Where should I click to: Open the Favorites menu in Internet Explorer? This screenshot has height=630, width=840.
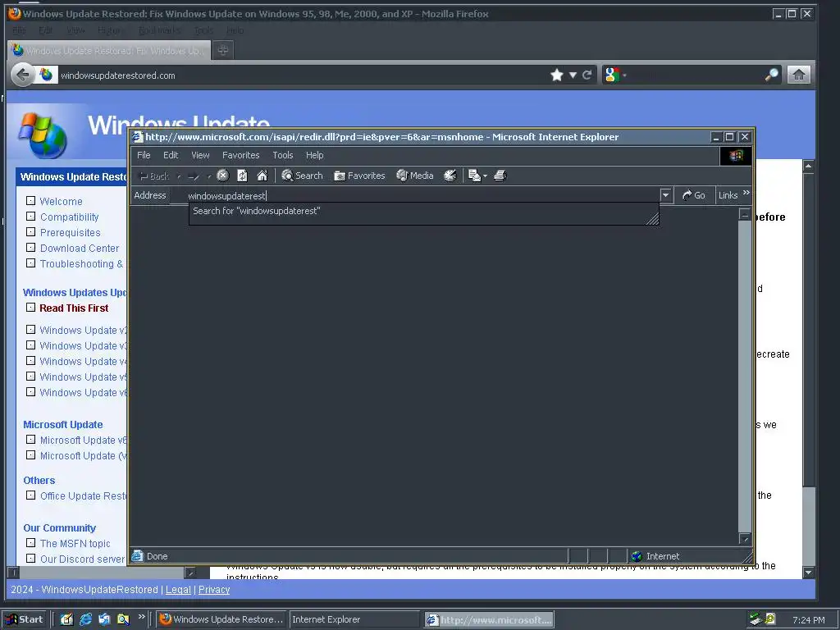click(240, 155)
